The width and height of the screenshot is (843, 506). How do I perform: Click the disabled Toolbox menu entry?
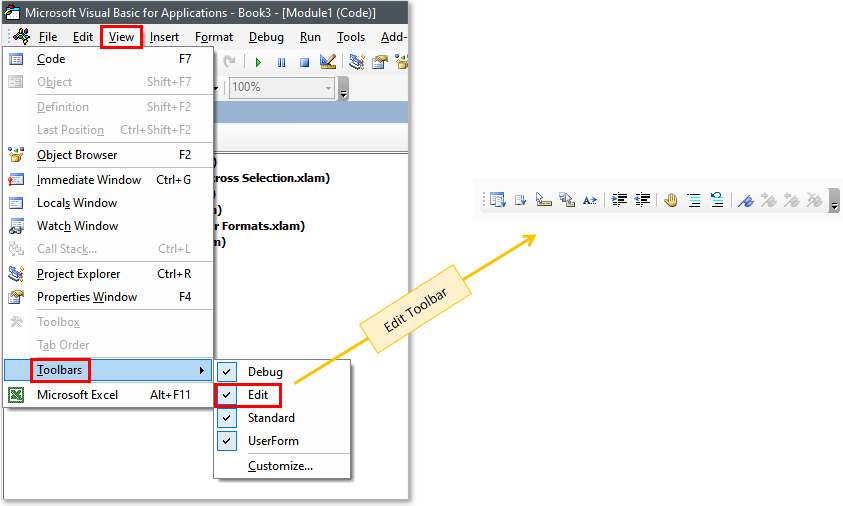coord(108,322)
